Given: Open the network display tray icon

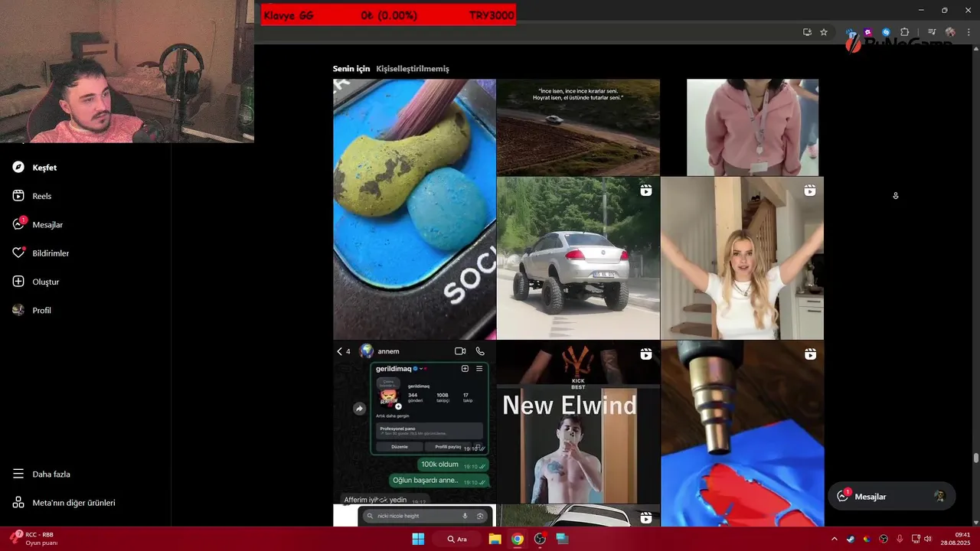Looking at the screenshot, I should [x=916, y=539].
